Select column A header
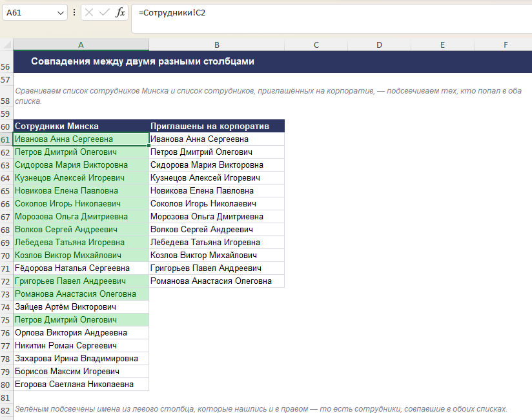The height and width of the screenshot is (420, 532). [x=81, y=45]
